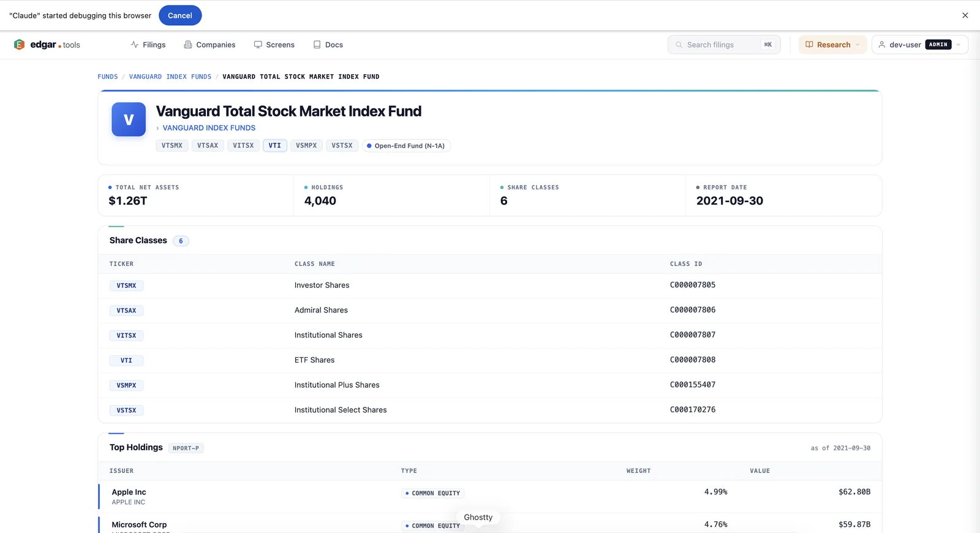Image resolution: width=980 pixels, height=533 pixels.
Task: Click Investor Shares class name
Action: point(322,285)
